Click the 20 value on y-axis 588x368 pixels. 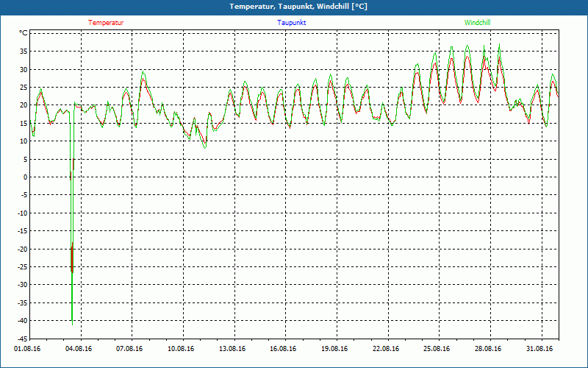[24, 105]
